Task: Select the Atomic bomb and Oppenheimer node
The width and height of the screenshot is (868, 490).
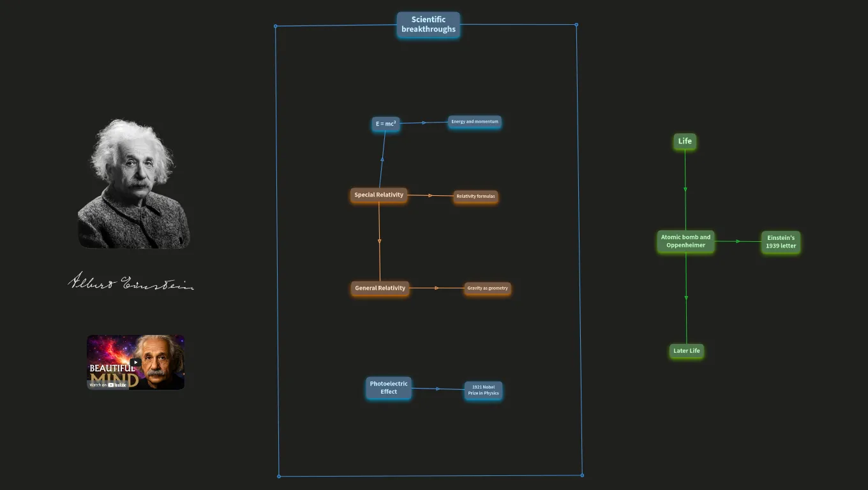Action: pyautogui.click(x=685, y=241)
